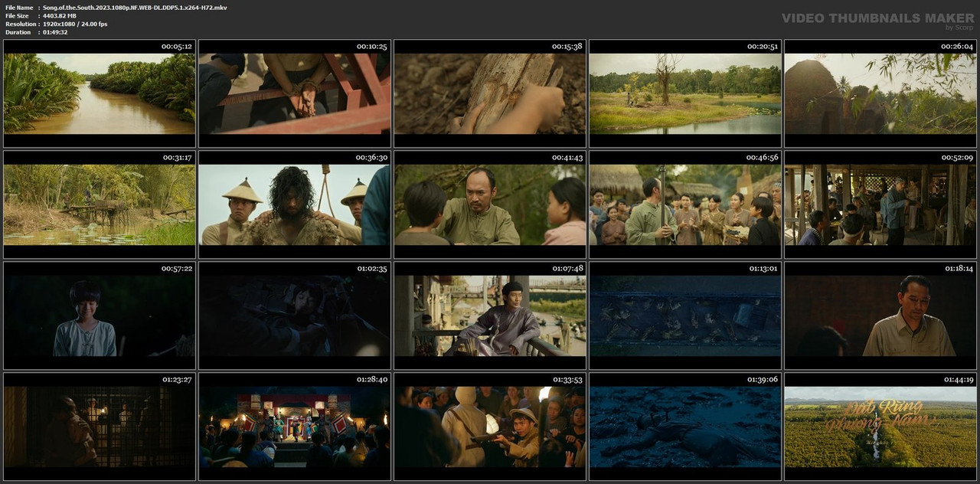
Task: Select the thumbnail timestamped 01:18:14
Action: click(880, 316)
